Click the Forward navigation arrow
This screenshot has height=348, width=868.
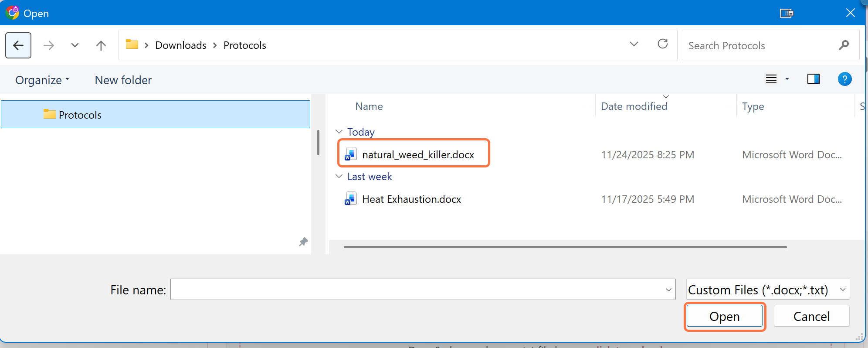[49, 45]
